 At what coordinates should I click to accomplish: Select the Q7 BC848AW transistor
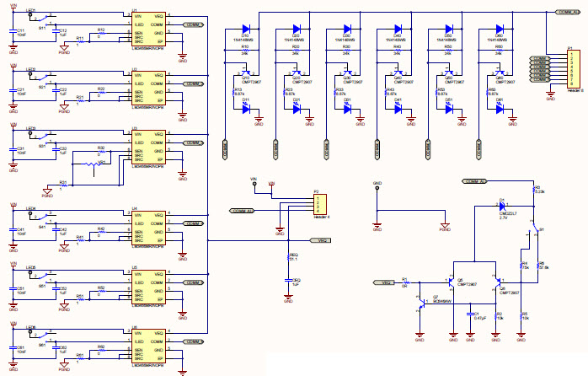click(x=422, y=303)
